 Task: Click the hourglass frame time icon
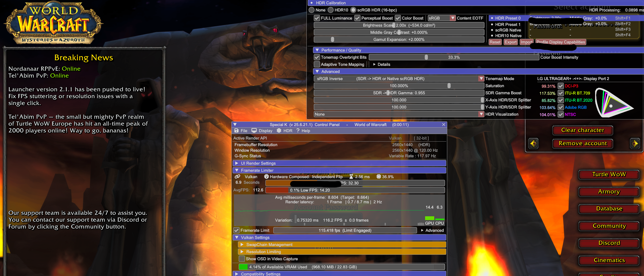[351, 177]
